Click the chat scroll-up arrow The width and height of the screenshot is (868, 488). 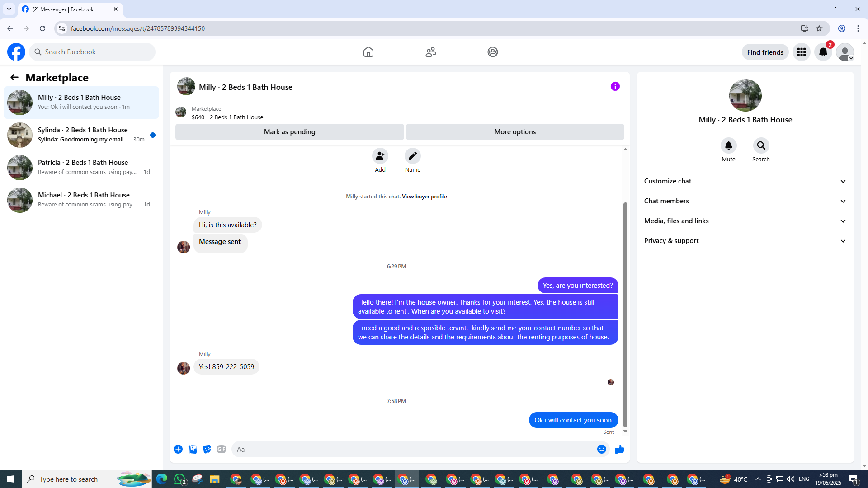[x=626, y=149]
